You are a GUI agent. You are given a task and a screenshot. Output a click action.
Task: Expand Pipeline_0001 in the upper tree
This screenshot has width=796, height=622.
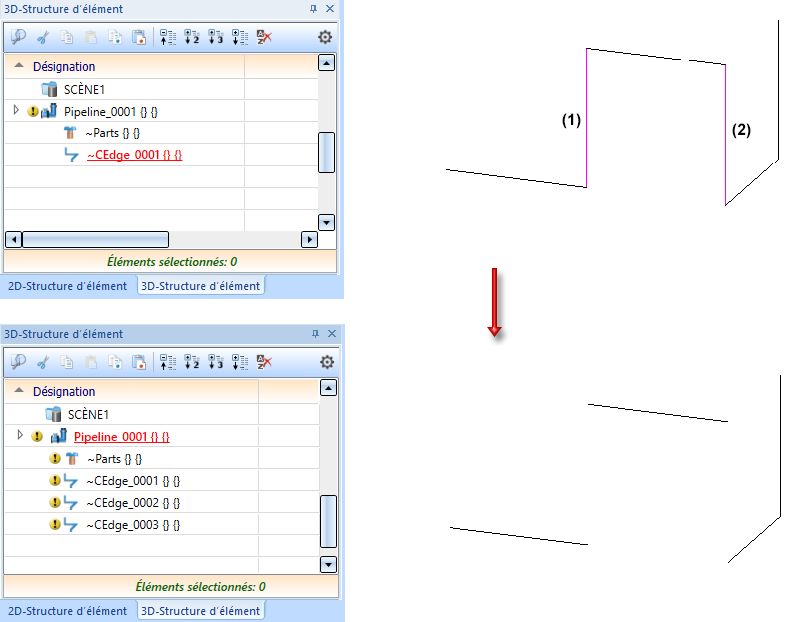[16, 110]
